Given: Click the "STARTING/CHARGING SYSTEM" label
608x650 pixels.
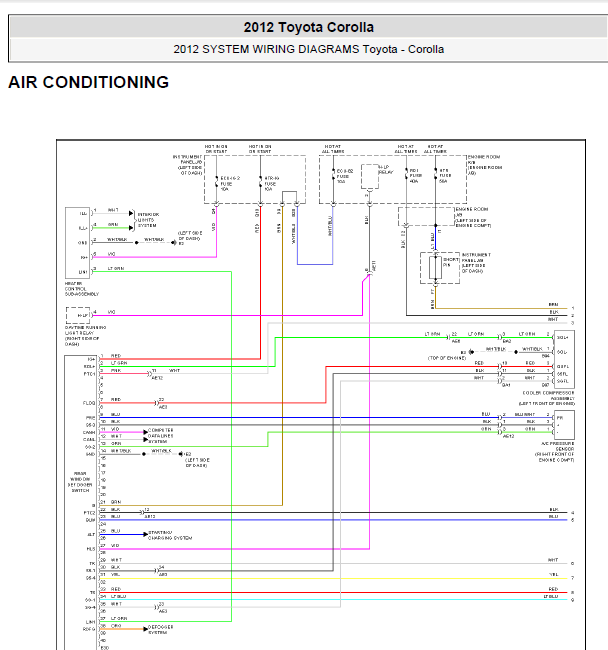Looking at the screenshot, I should [x=170, y=535].
